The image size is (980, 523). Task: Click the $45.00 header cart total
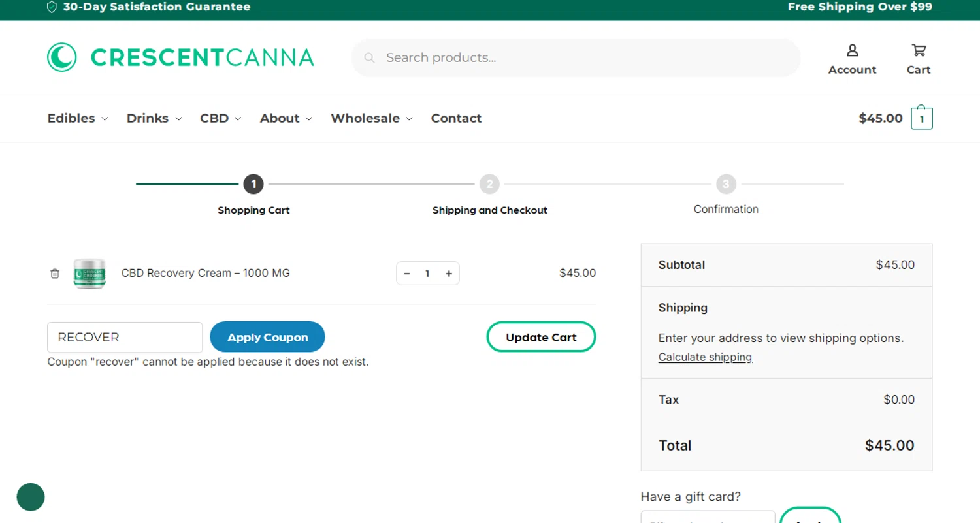881,118
